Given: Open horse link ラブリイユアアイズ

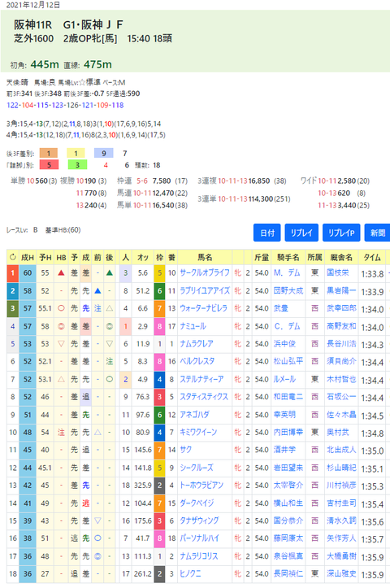Looking at the screenshot, I should (205, 290).
